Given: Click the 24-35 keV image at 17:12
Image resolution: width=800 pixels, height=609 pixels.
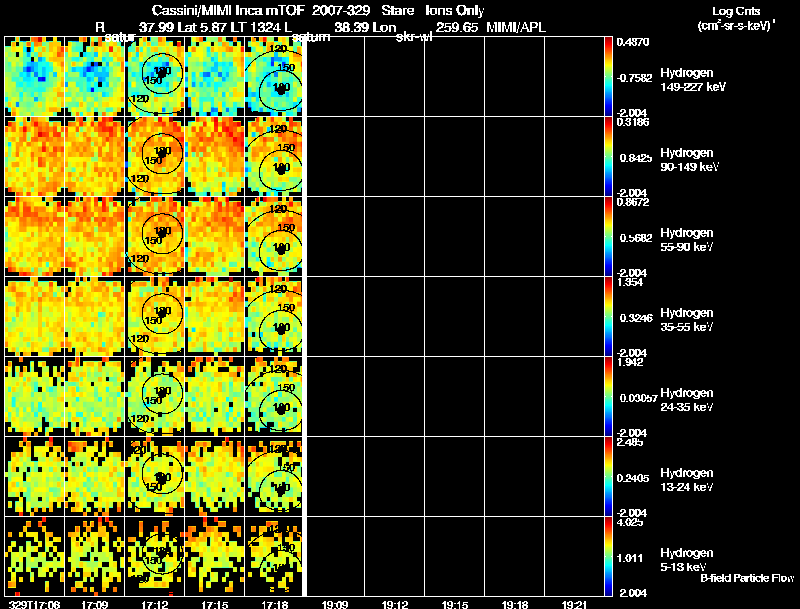Looking at the screenshot, I should (x=155, y=396).
